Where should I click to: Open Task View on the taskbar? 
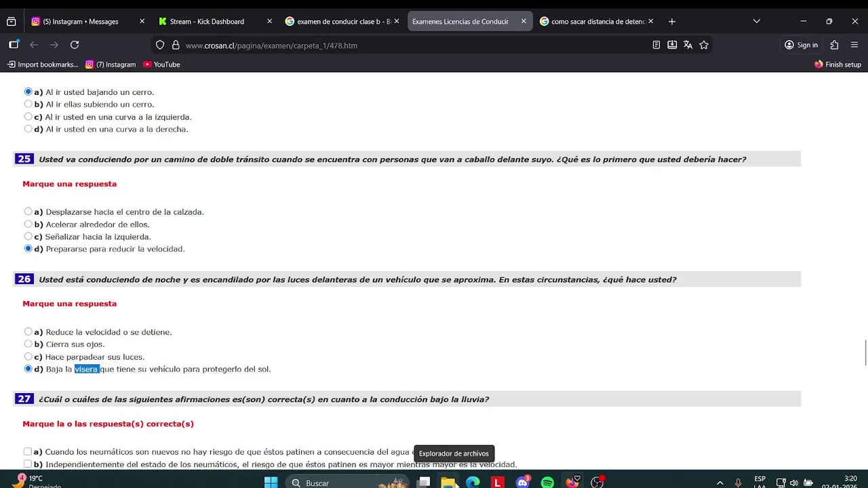424,483
